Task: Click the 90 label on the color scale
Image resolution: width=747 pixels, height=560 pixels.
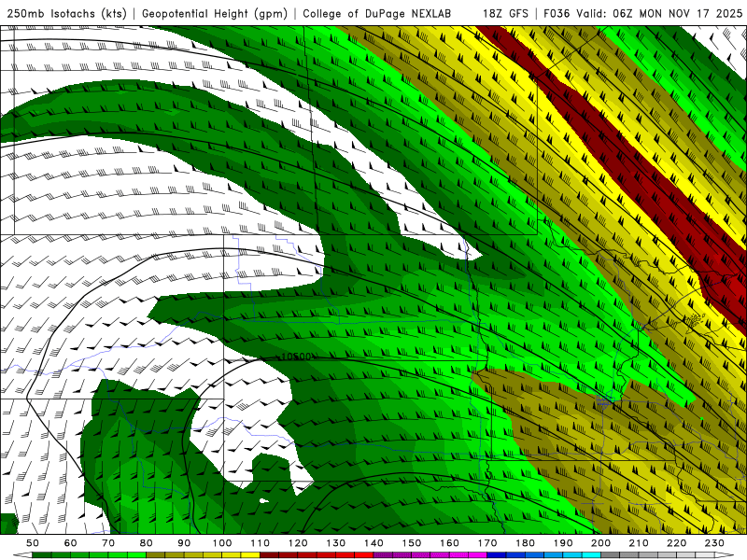Action: click(184, 543)
